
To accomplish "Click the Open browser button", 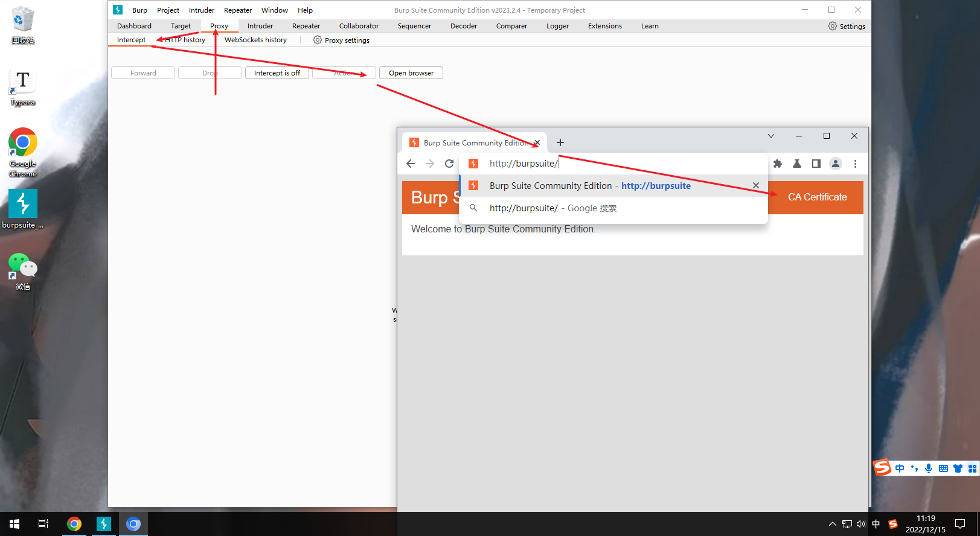I will 411,73.
